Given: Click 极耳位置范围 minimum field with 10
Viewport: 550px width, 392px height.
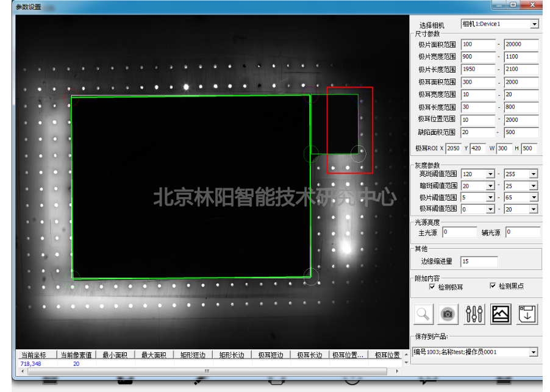Looking at the screenshot, I should pos(477,120).
